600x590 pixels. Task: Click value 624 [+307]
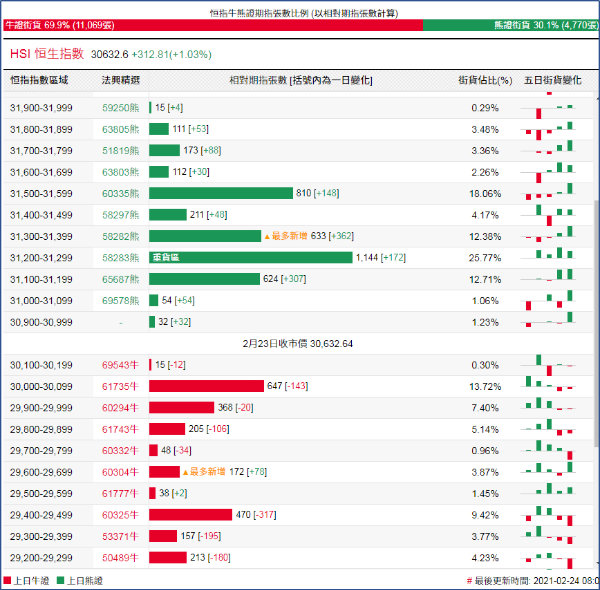(x=284, y=279)
